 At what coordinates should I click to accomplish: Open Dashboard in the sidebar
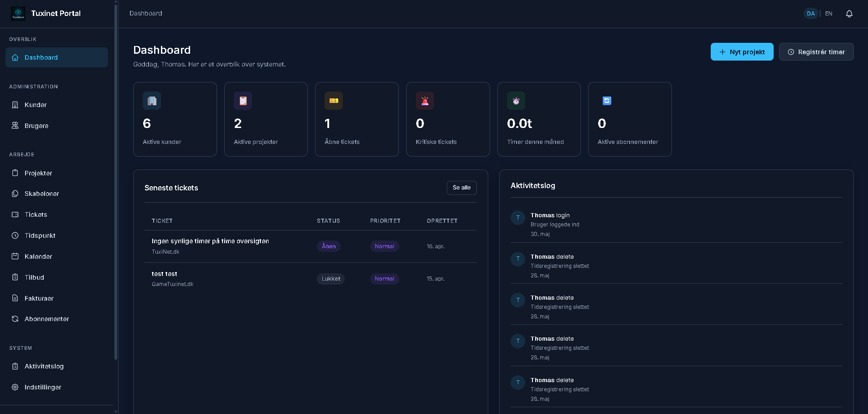pos(57,57)
